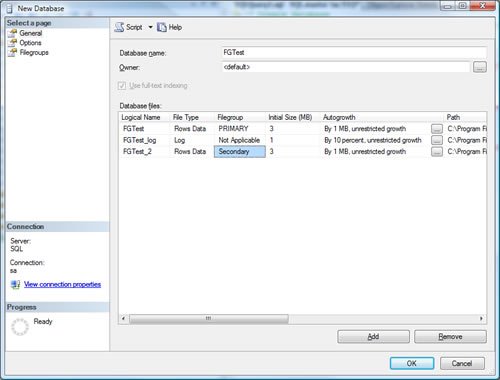Image resolution: width=500 pixels, height=380 pixels.
Task: Click the Remove button
Action: (450, 337)
